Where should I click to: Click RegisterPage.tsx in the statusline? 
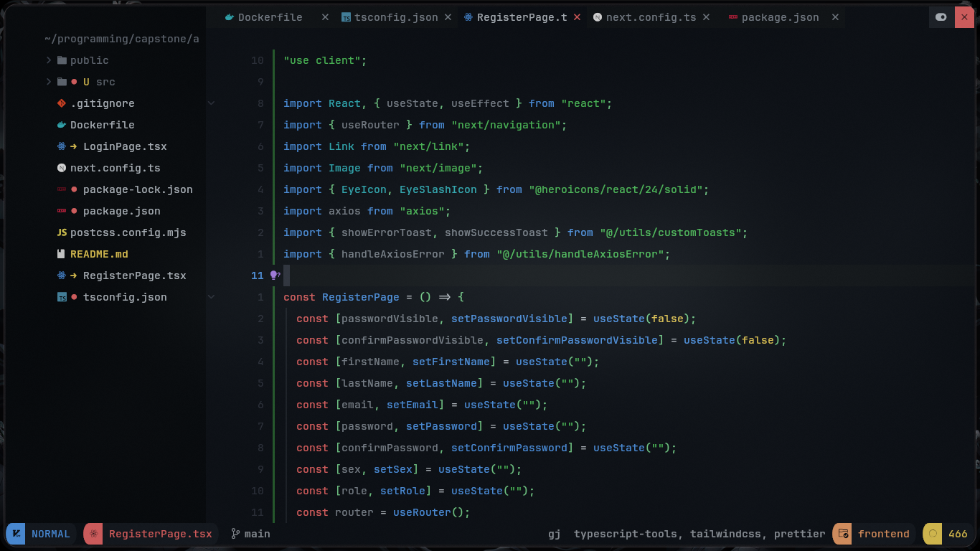[x=161, y=534]
